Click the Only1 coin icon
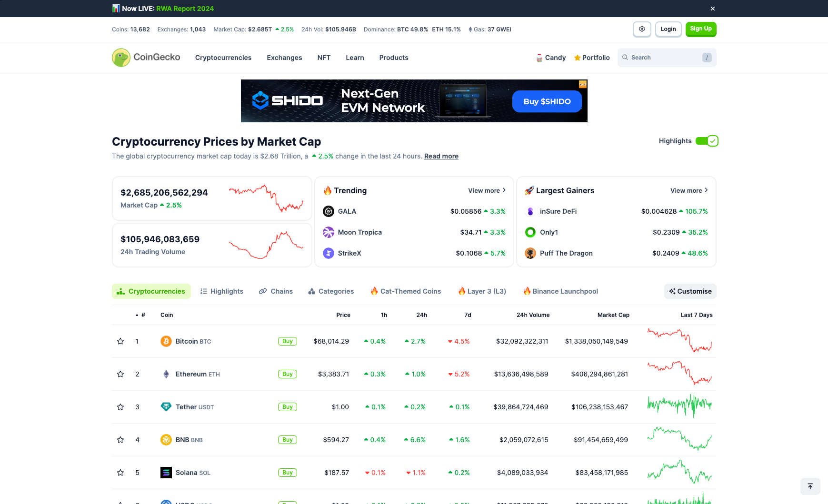 [x=530, y=232]
